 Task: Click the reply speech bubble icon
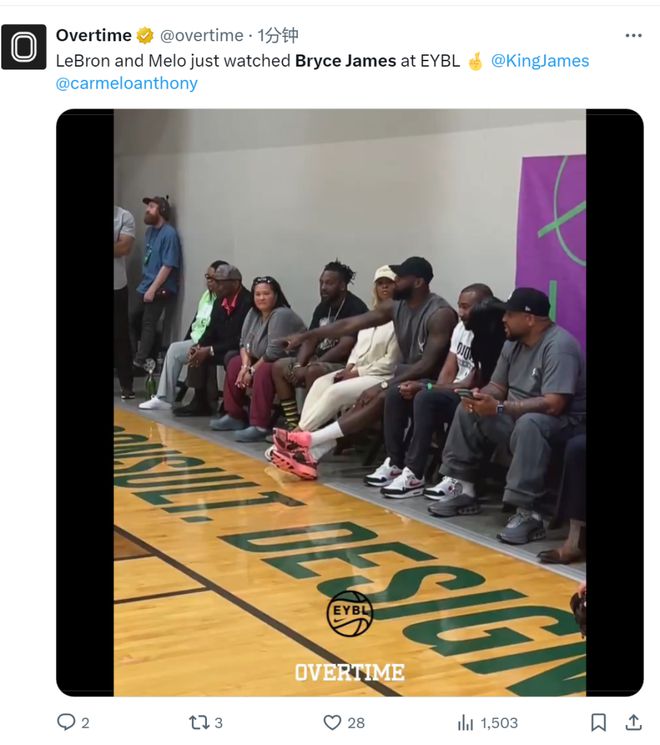(66, 722)
